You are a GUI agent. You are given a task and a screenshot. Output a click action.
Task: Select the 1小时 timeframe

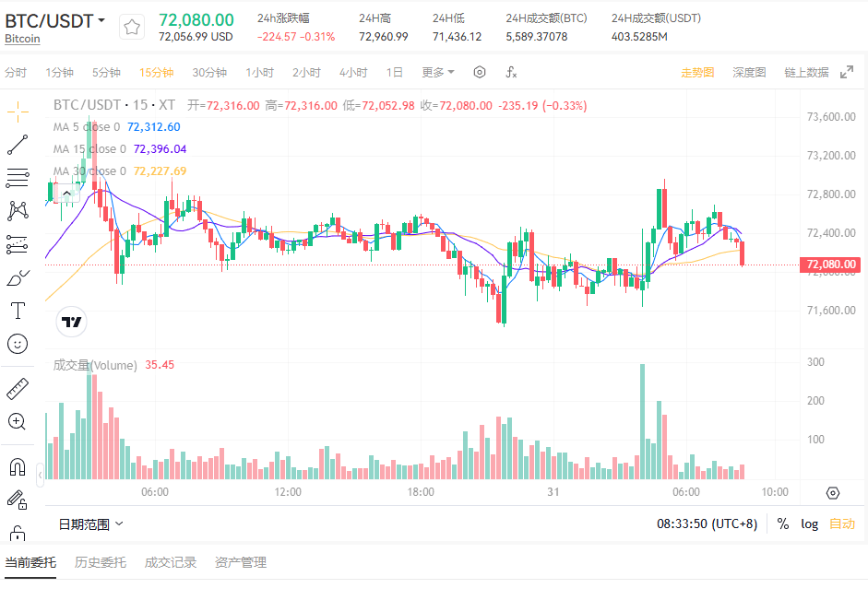pos(259,72)
